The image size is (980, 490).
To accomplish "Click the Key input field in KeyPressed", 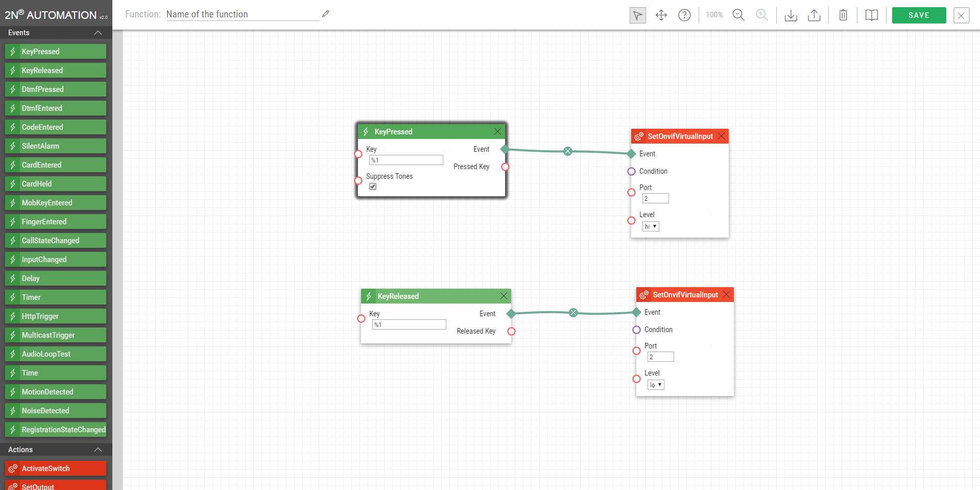I will point(406,160).
